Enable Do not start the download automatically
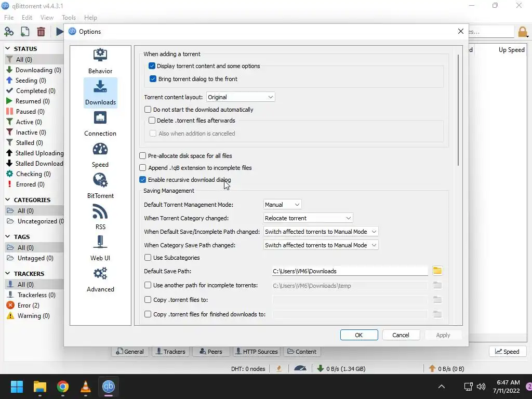Image resolution: width=532 pixels, height=399 pixels. tap(148, 109)
